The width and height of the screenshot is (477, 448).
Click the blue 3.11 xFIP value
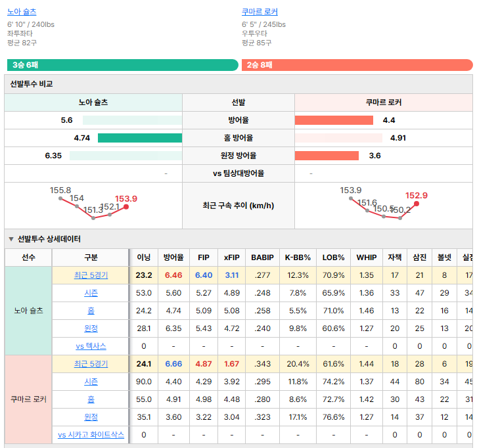(232, 275)
